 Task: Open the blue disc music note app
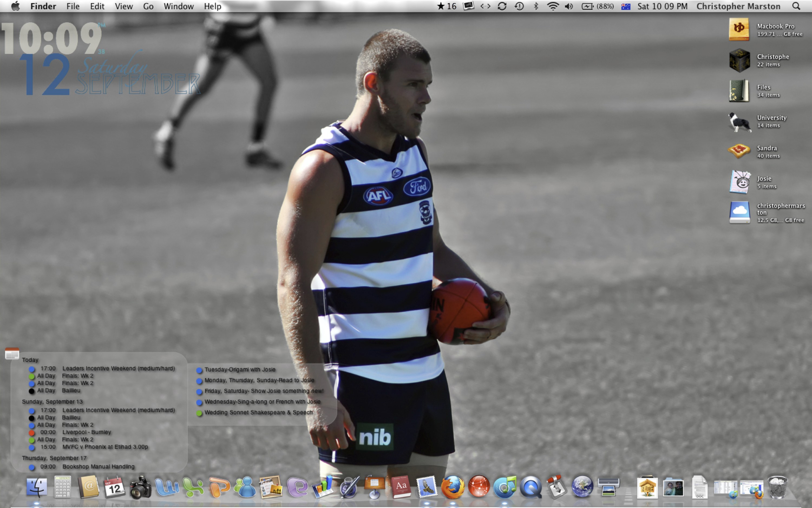coord(505,487)
